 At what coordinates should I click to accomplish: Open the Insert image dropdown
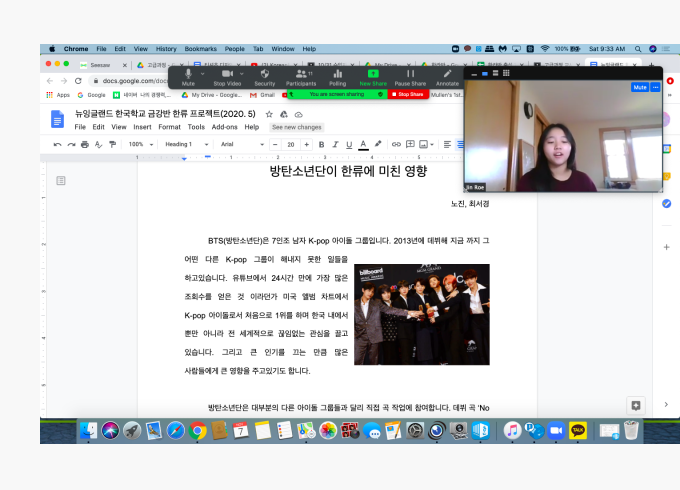click(427, 144)
